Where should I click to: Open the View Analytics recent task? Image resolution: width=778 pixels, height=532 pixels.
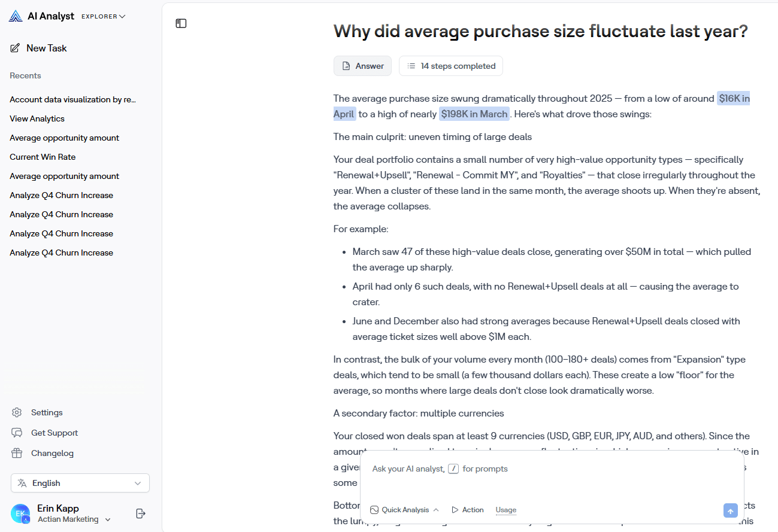point(37,118)
